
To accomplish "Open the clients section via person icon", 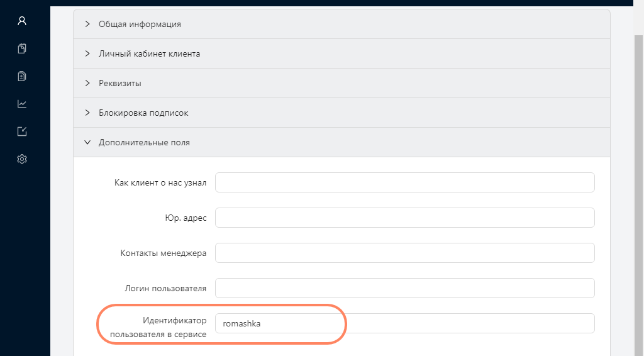I will (x=22, y=21).
